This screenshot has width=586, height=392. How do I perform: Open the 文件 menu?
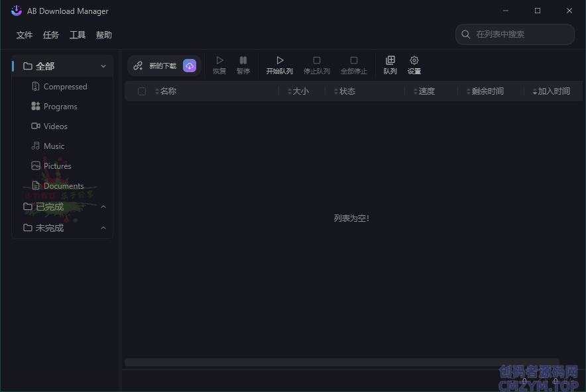[x=25, y=35]
